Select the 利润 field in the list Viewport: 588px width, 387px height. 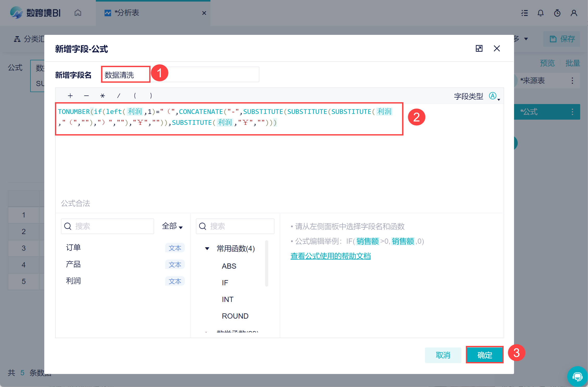(x=73, y=281)
